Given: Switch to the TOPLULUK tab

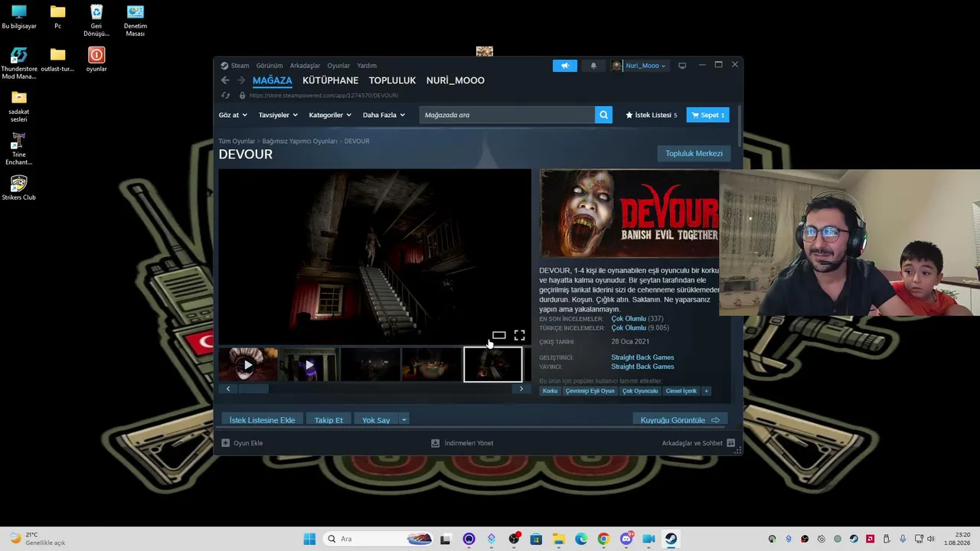Looking at the screenshot, I should (392, 80).
